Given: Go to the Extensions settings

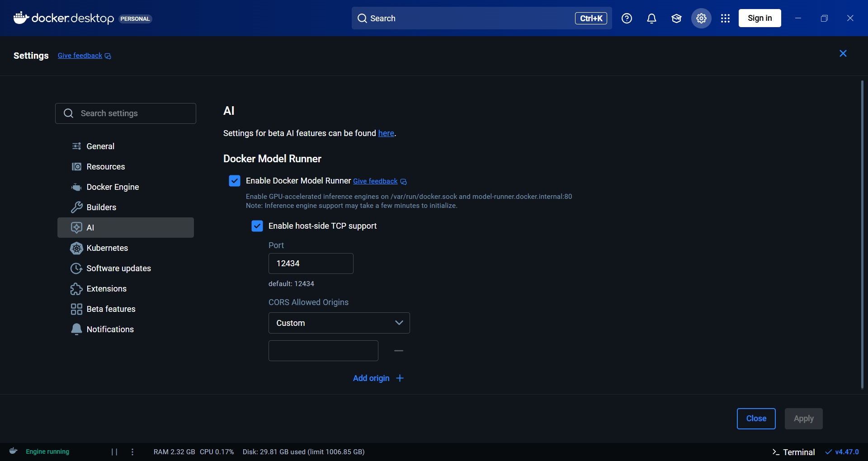Looking at the screenshot, I should pyautogui.click(x=126, y=289).
